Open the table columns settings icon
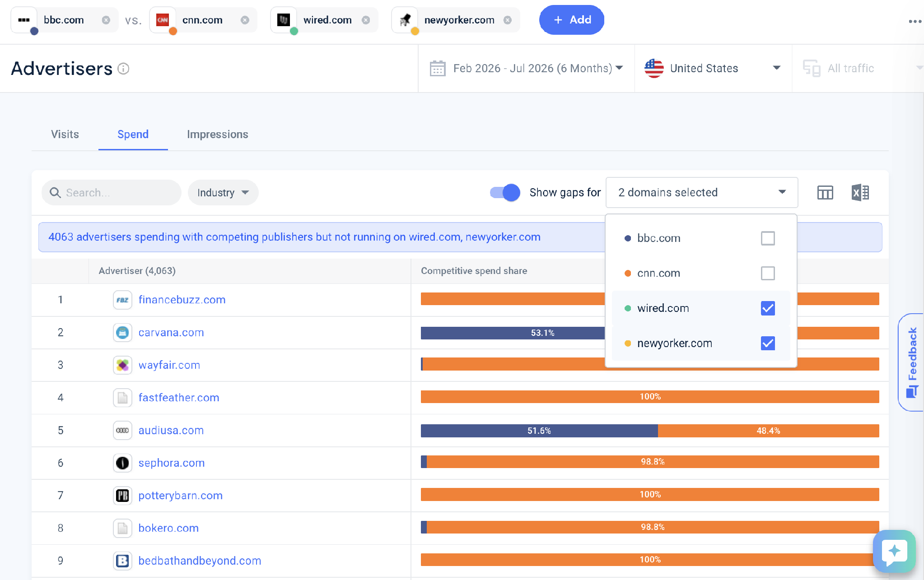 [825, 193]
